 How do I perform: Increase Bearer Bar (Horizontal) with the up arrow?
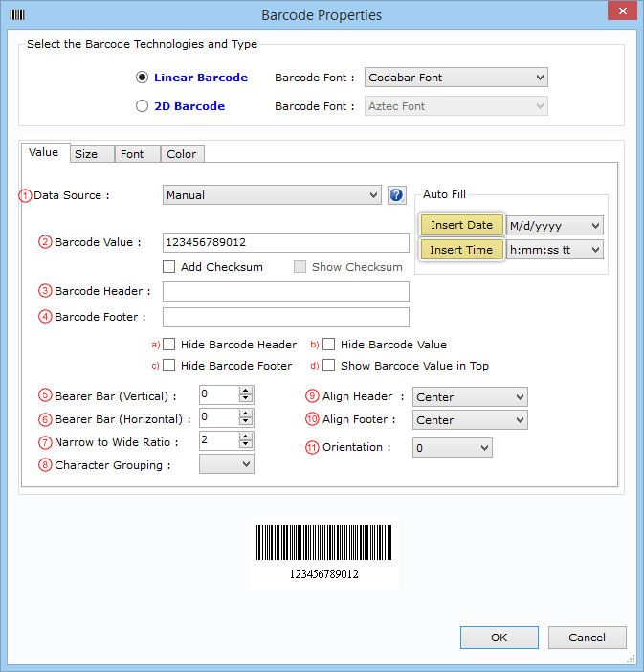pyautogui.click(x=246, y=414)
